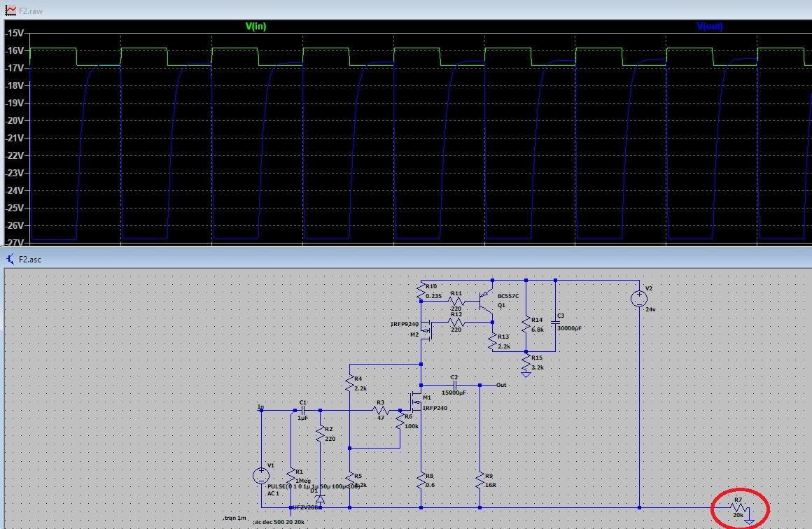Select the V(in) trace label
The image size is (812, 529).
pyautogui.click(x=255, y=27)
